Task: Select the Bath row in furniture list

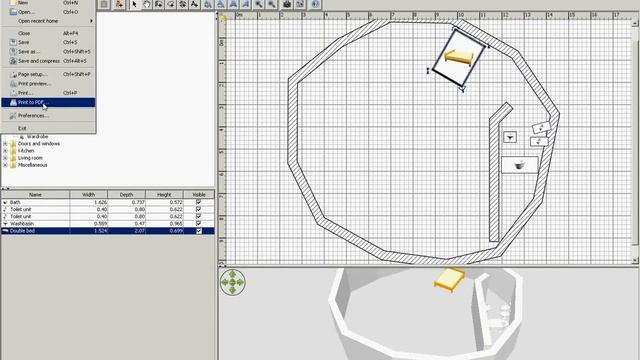Action: click(108, 202)
